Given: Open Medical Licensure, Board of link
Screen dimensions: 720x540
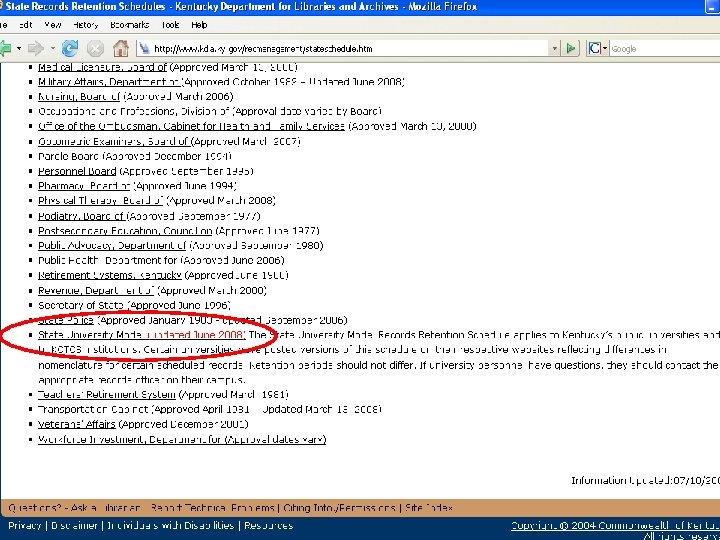Looking at the screenshot, I should click(x=102, y=67).
